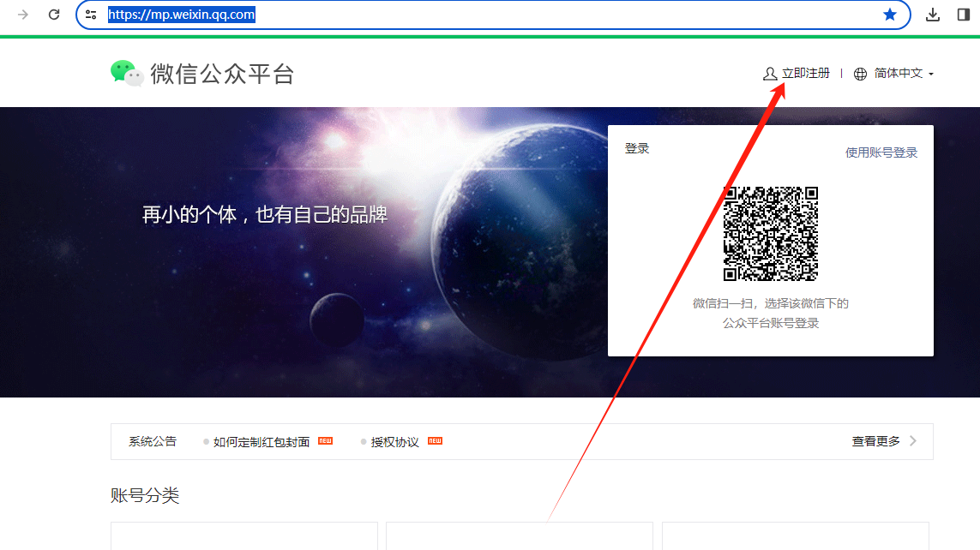The width and height of the screenshot is (980, 550).
Task: Toggle browser side panel icon
Action: coord(964,15)
